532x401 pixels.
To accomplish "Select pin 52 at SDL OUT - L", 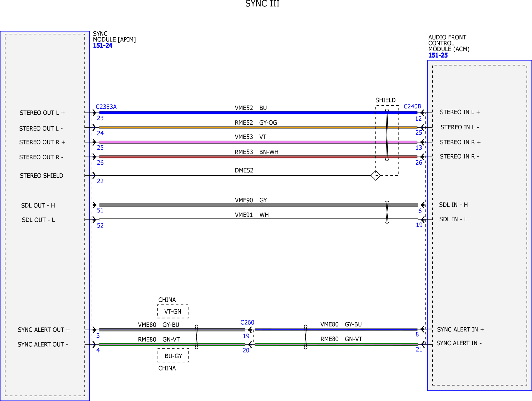I will (x=100, y=225).
